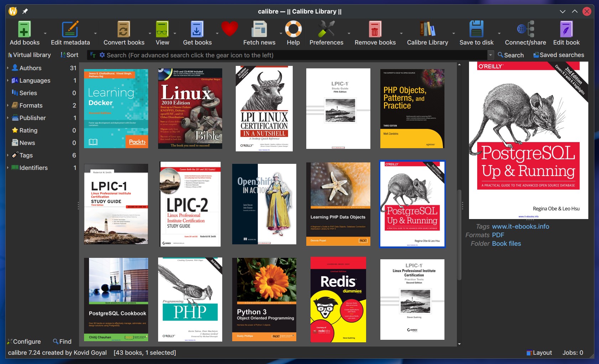Select Learning PHP Data Objects cover
The width and height of the screenshot is (599, 364).
[338, 204]
